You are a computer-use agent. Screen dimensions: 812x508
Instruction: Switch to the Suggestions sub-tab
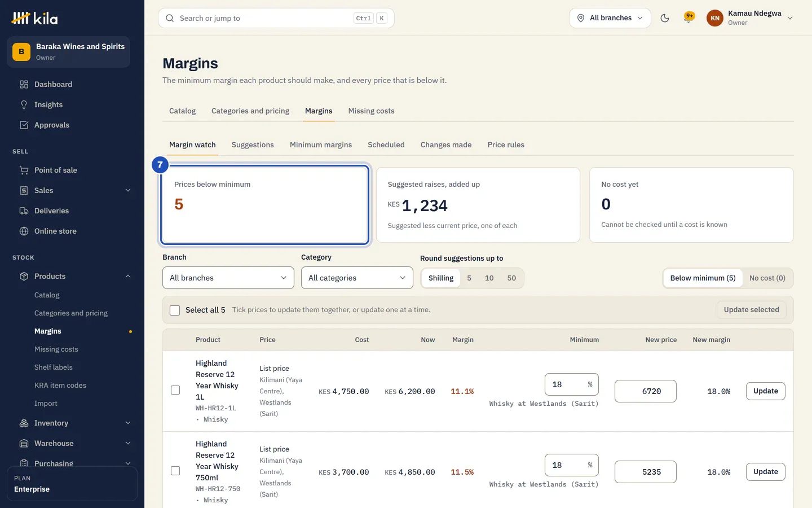[253, 144]
